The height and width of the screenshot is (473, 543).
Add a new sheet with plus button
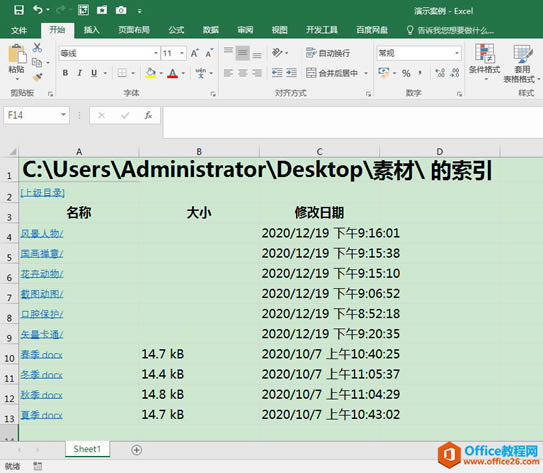coord(136,450)
